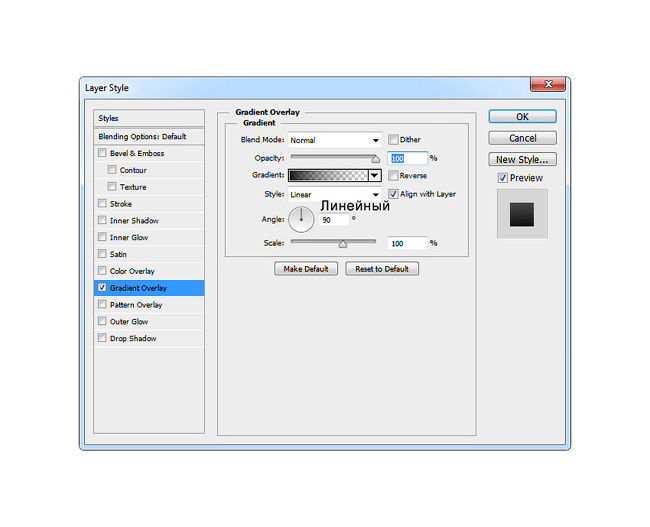Check the Reverse gradient option
The width and height of the screenshot is (650, 527).
[x=393, y=175]
